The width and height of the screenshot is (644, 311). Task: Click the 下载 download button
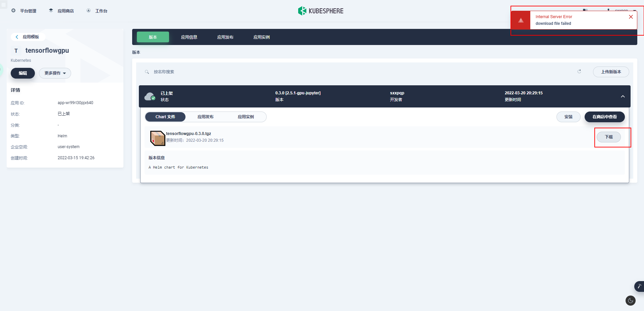click(x=608, y=137)
